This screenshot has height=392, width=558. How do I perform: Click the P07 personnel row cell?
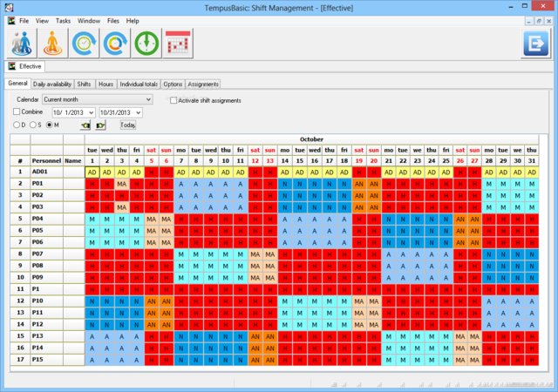pos(44,253)
